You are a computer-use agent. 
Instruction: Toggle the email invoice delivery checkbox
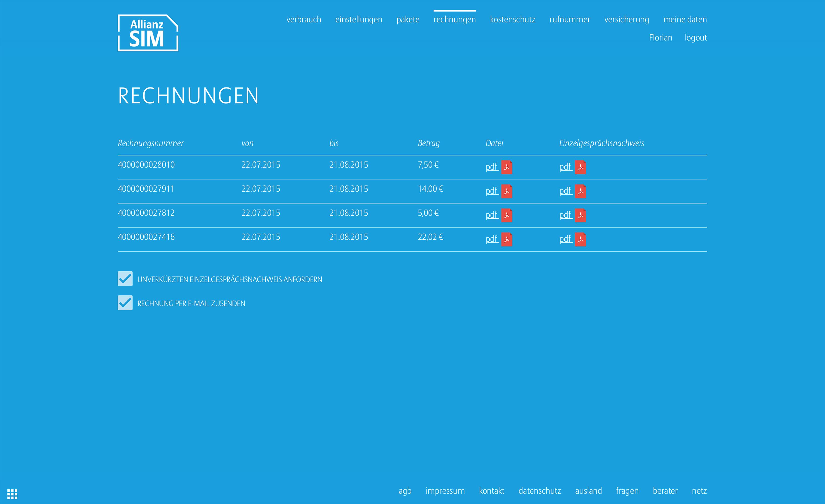click(x=125, y=303)
